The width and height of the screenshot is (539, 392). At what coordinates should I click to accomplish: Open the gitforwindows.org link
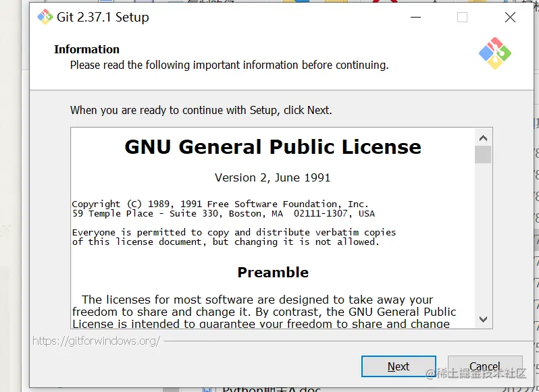pos(96,341)
